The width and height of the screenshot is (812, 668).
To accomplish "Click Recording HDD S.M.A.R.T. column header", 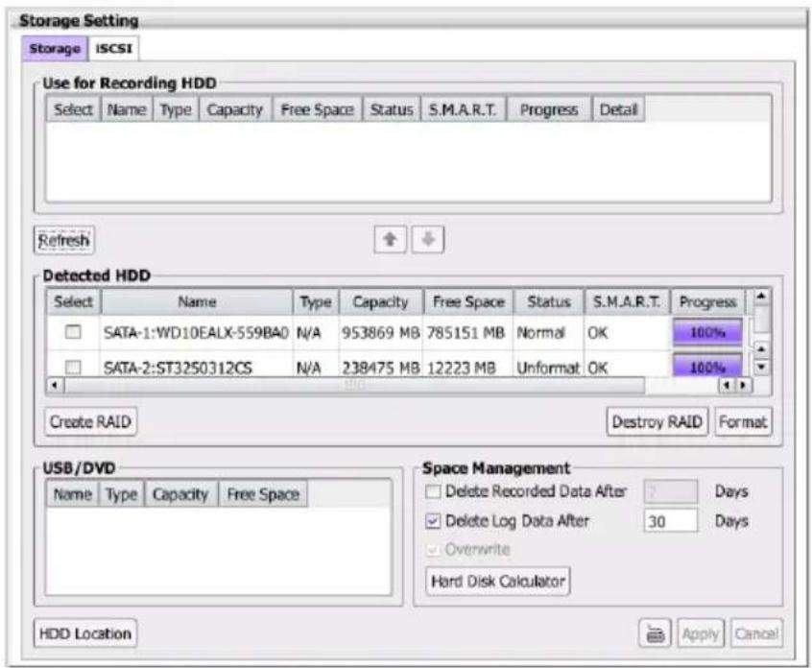I will point(463,109).
